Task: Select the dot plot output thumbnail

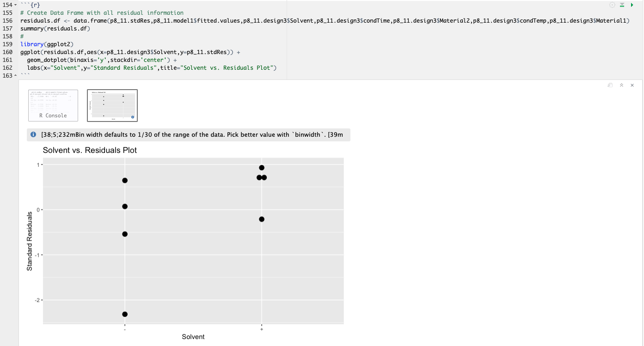Action: click(112, 105)
